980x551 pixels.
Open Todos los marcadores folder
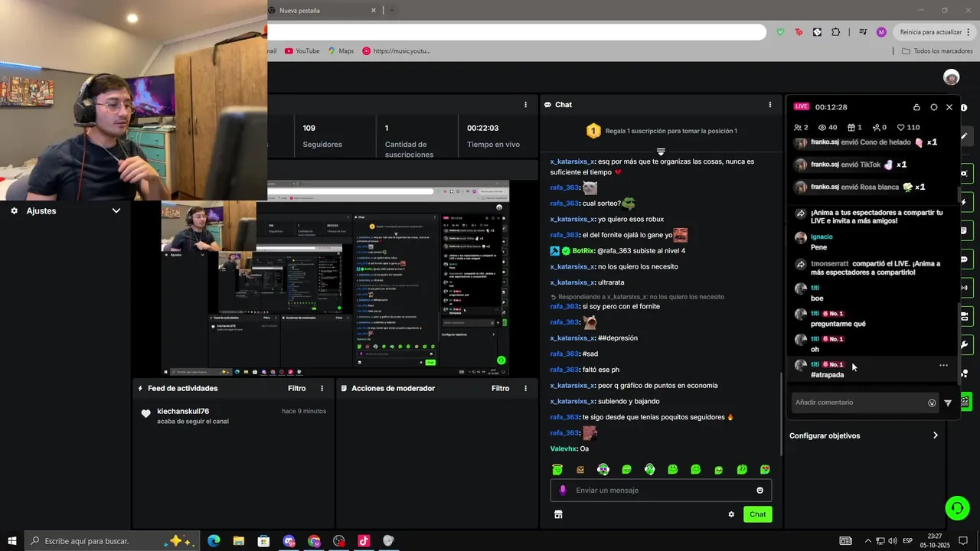tap(937, 51)
